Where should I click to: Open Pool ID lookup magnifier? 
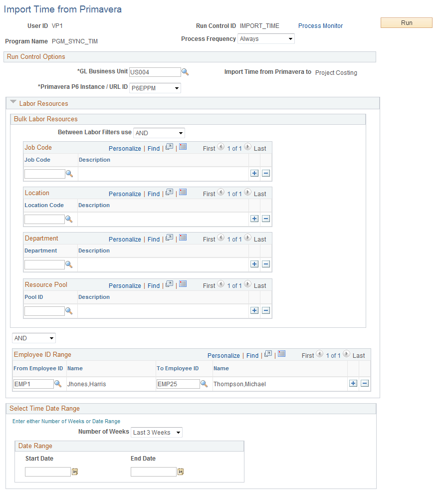tap(69, 311)
